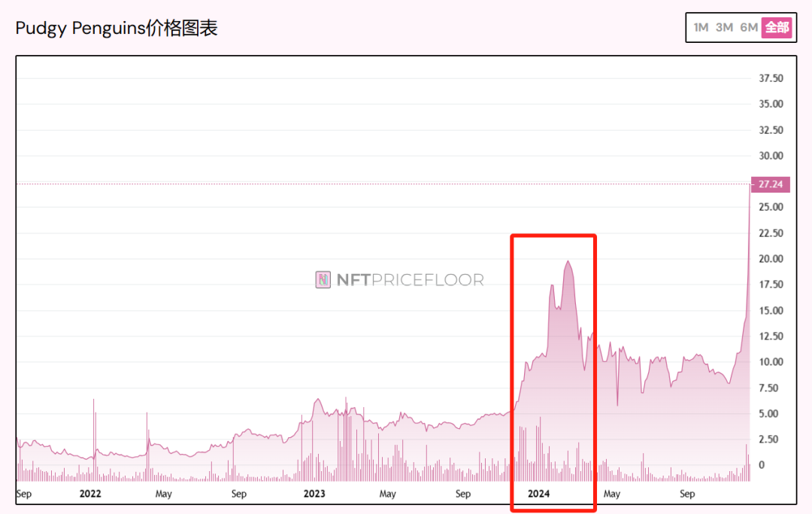This screenshot has height=514, width=812.
Task: Click the 37.50 value on the y-axis
Action: point(770,77)
